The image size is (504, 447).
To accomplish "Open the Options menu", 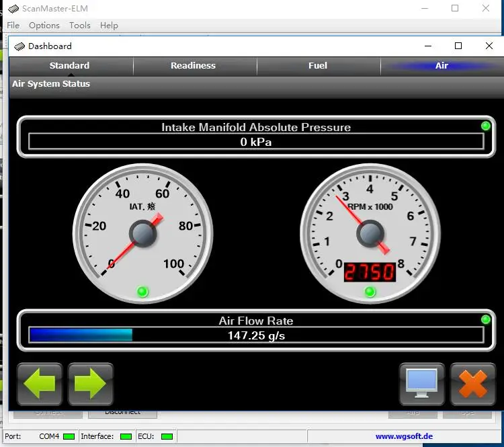I will [x=44, y=26].
